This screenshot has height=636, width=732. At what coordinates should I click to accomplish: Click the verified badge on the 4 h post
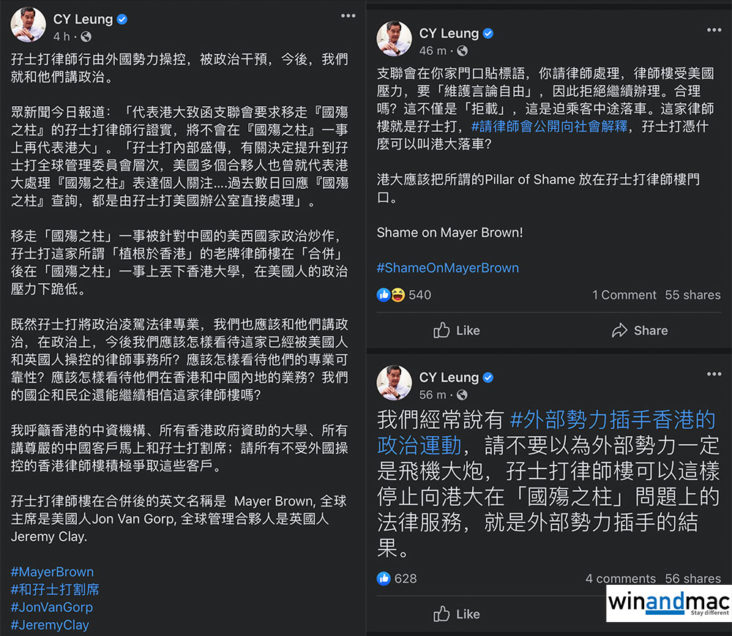tap(122, 19)
